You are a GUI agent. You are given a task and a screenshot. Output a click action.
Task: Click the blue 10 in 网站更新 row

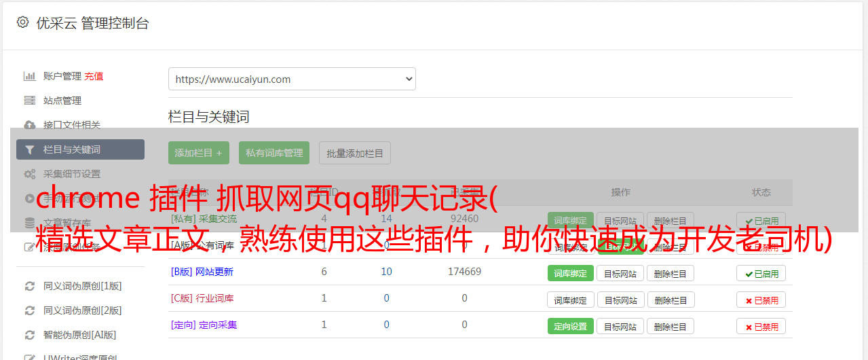(387, 272)
